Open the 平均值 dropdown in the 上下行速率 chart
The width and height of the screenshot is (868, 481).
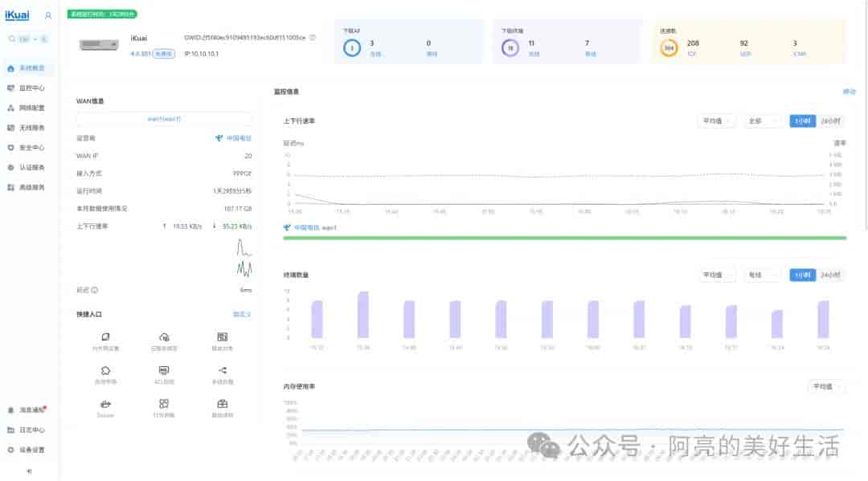coord(717,121)
